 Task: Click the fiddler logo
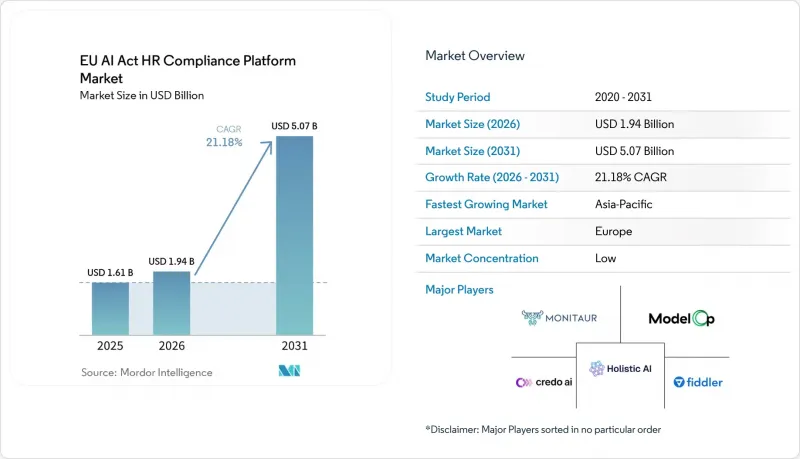[698, 382]
